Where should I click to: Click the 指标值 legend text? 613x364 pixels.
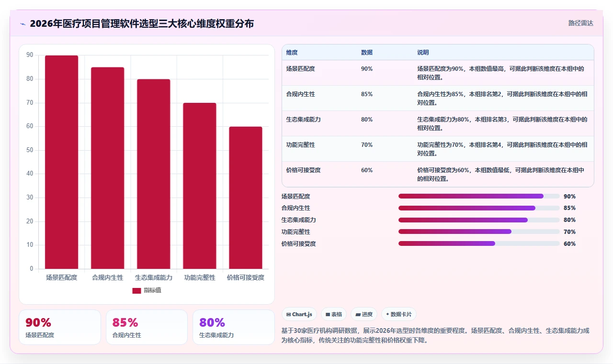pyautogui.click(x=153, y=290)
